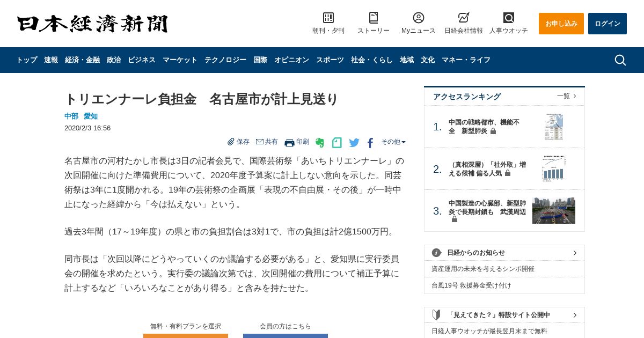
Task: Click the date 2020/2/3 16:56
Action: 87,128
